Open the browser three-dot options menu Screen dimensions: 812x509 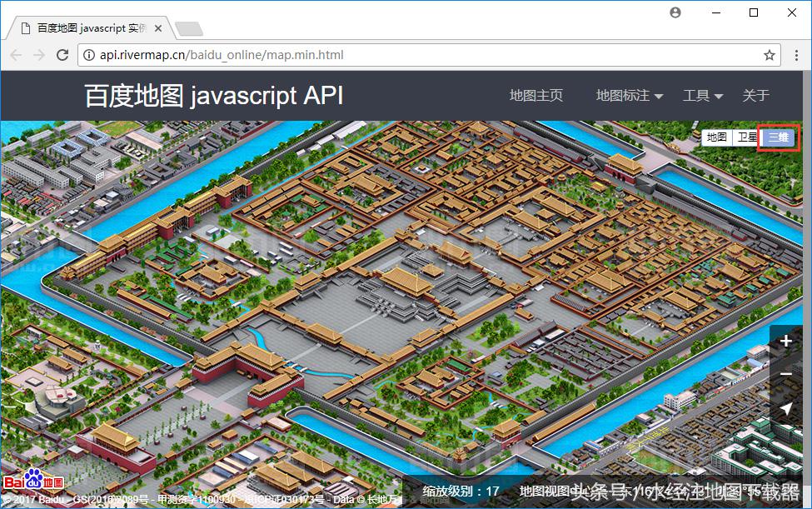coord(797,55)
